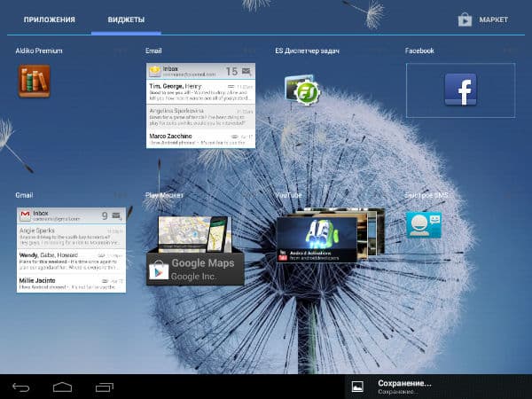
Task: Open the recent apps navigation button
Action: (104, 387)
